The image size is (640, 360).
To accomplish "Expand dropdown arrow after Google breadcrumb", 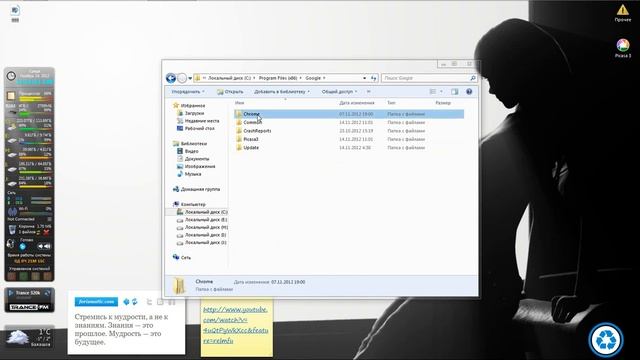I will [x=324, y=78].
